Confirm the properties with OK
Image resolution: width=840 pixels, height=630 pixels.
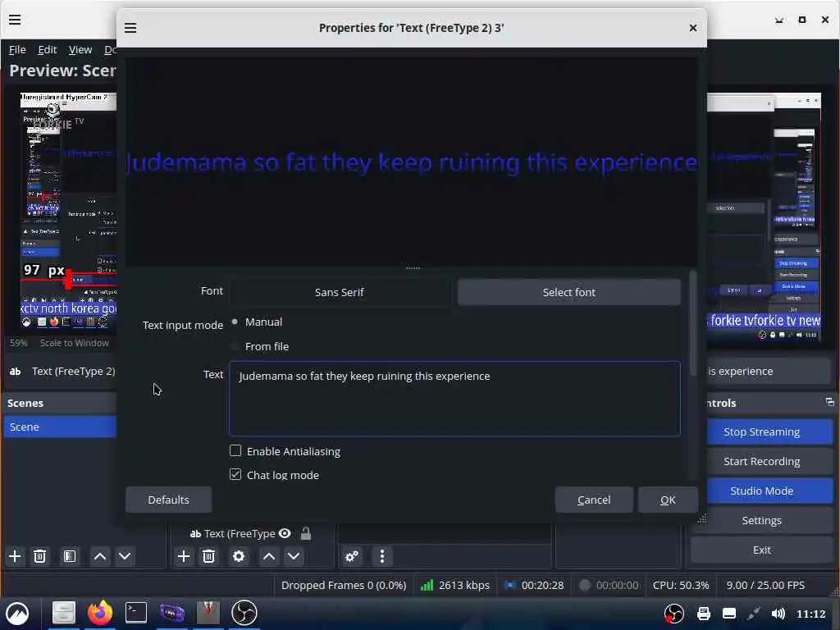pos(668,500)
